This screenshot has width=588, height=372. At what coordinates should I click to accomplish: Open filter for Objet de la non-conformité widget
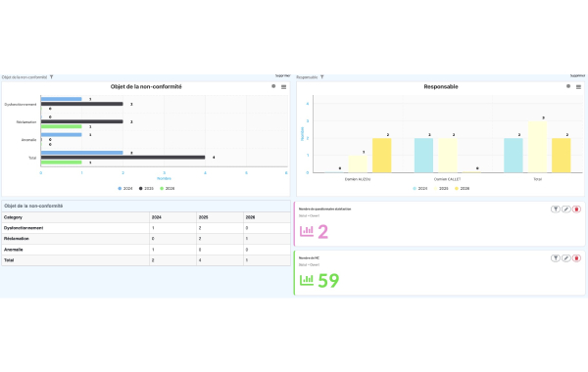51,77
